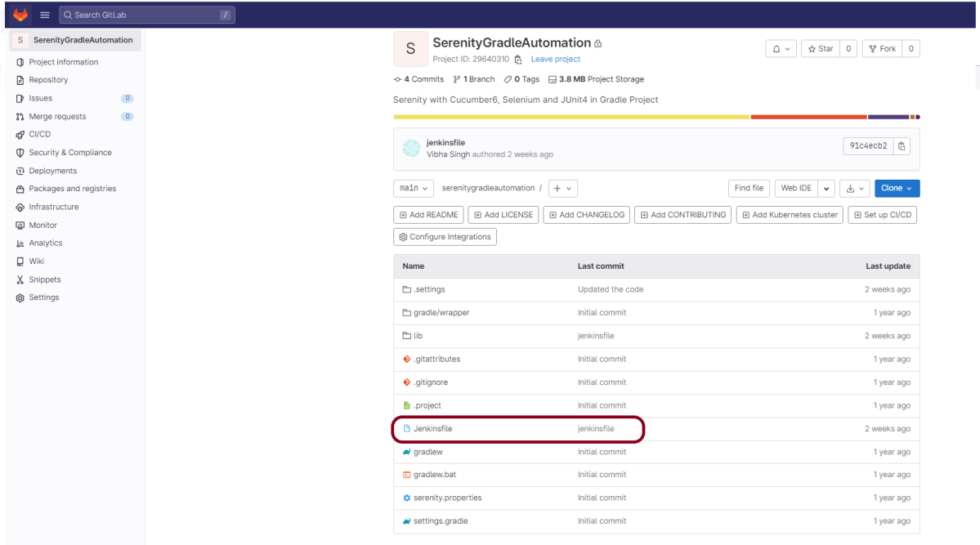Expand the main branch selector
The width and height of the screenshot is (980, 545).
pos(414,188)
